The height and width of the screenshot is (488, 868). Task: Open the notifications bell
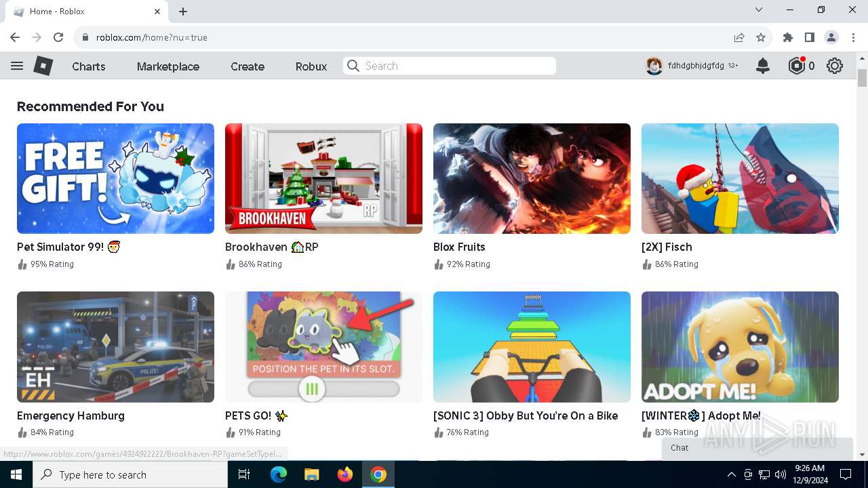coord(763,66)
